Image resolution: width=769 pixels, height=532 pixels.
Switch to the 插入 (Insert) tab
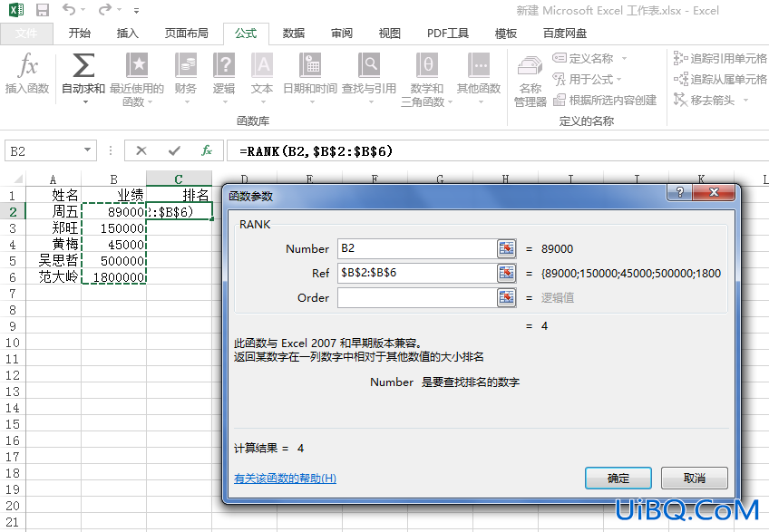tap(128, 34)
